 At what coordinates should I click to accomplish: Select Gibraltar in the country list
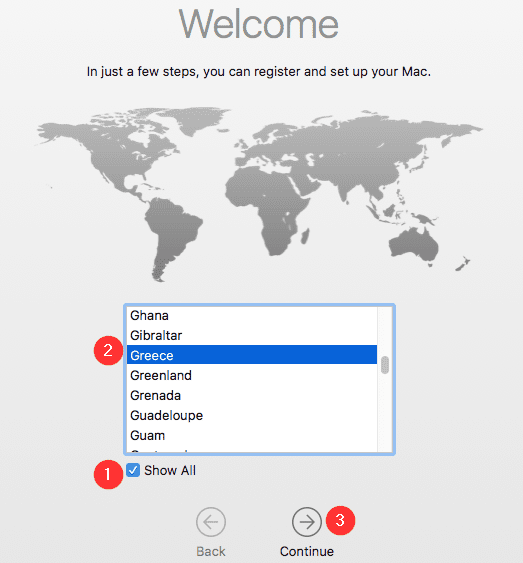pyautogui.click(x=252, y=335)
